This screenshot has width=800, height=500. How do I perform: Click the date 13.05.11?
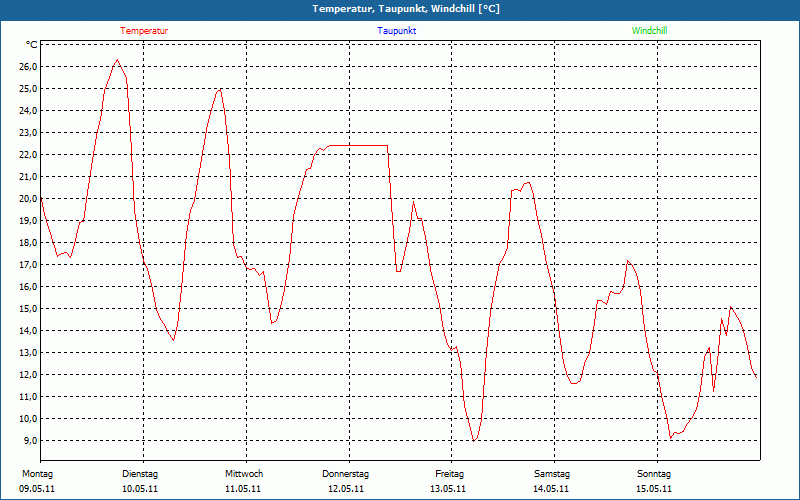coord(448,489)
